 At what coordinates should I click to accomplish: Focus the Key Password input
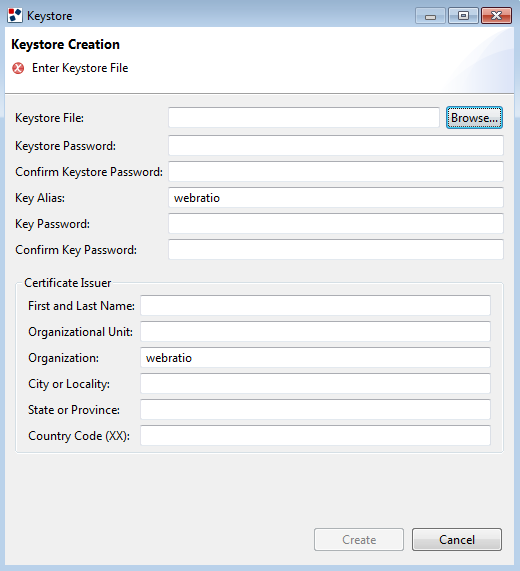(x=336, y=223)
